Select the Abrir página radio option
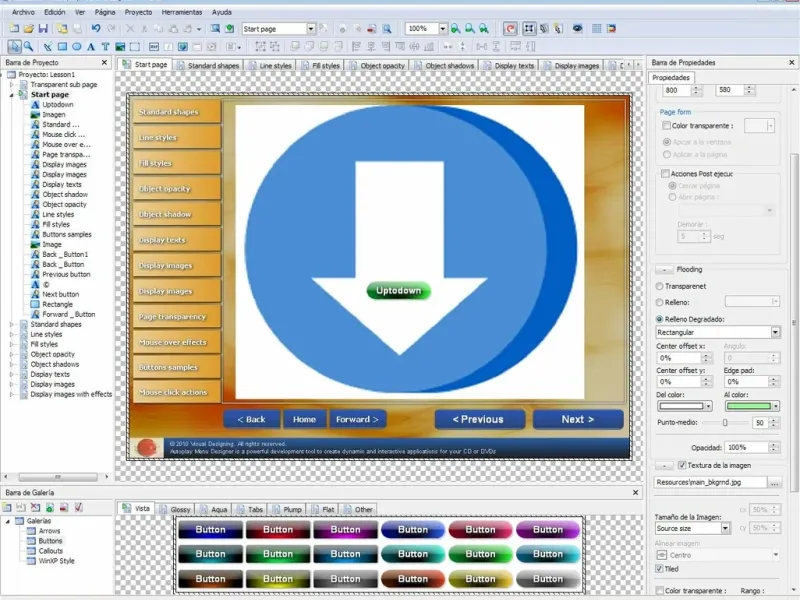The height and width of the screenshot is (600, 800). (x=672, y=197)
